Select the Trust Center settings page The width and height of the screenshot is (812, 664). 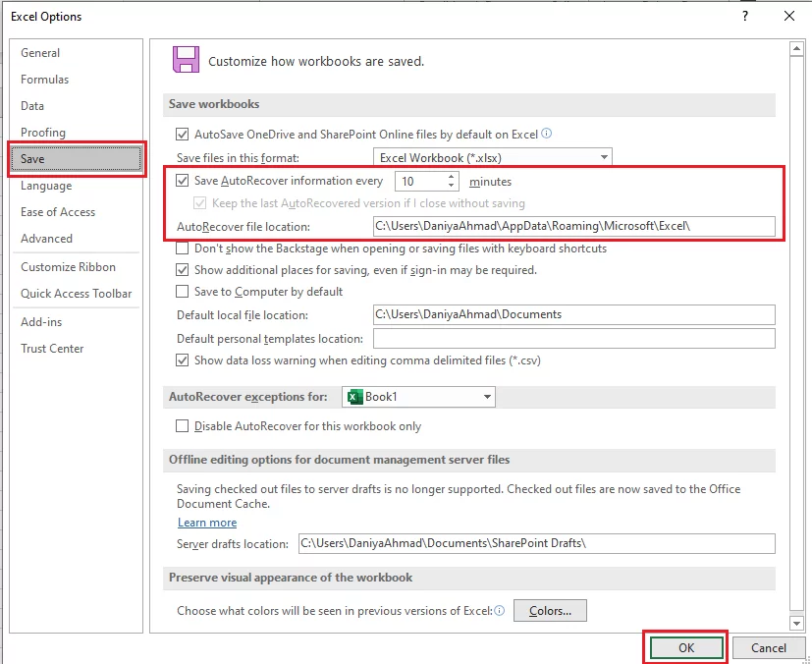click(51, 348)
